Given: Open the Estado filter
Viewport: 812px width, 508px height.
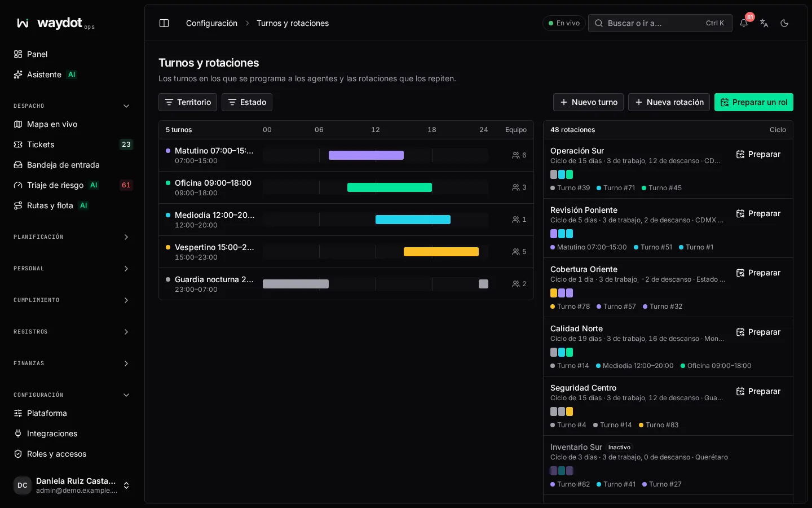Looking at the screenshot, I should click(x=247, y=102).
